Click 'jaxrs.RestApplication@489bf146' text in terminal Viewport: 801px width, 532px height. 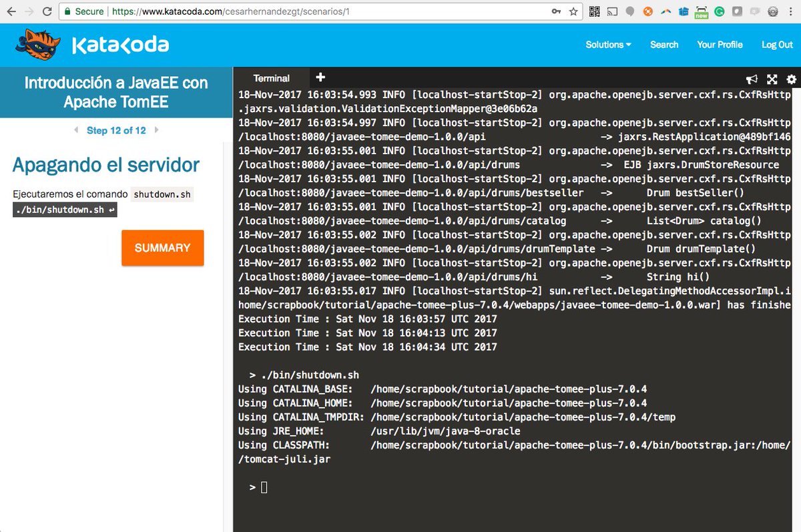pyautogui.click(x=705, y=137)
